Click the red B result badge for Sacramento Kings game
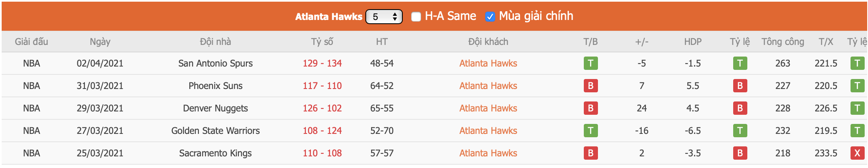Screen dimensions: 868x168 (590, 153)
